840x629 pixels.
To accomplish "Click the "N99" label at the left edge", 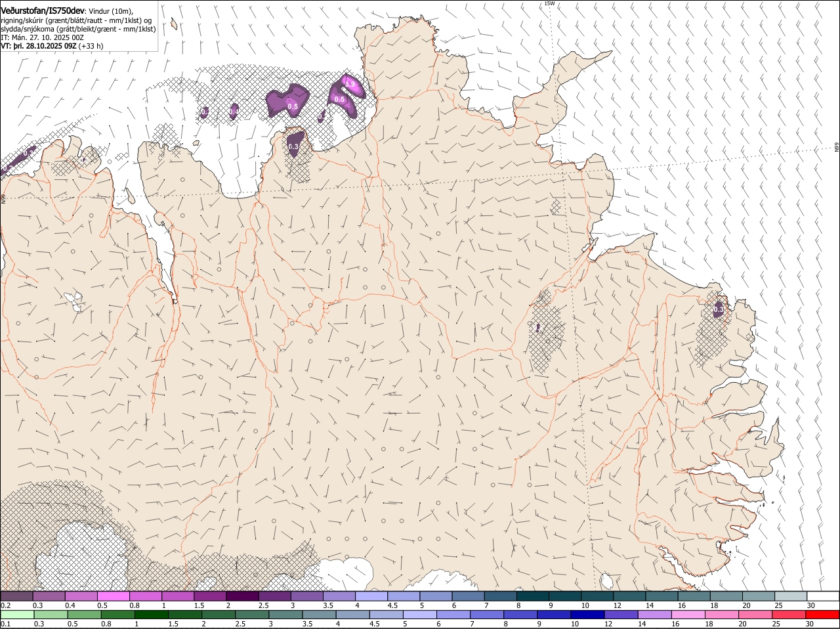I will [x=3, y=198].
